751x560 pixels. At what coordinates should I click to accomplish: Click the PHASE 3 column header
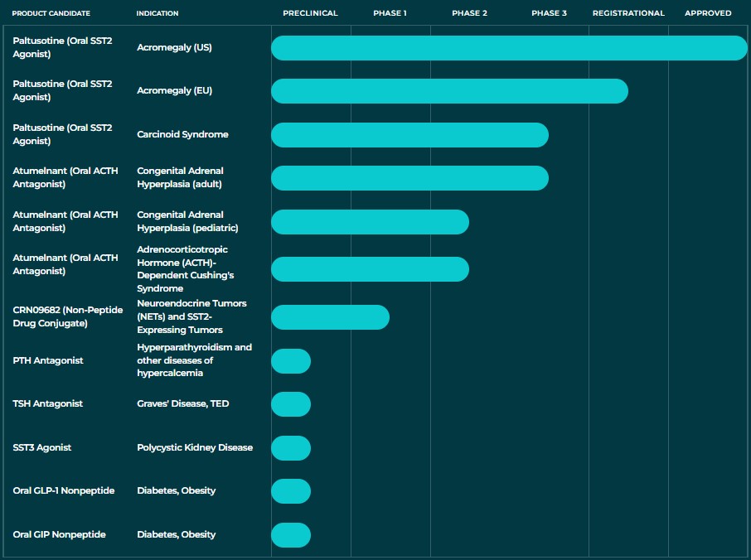[549, 12]
